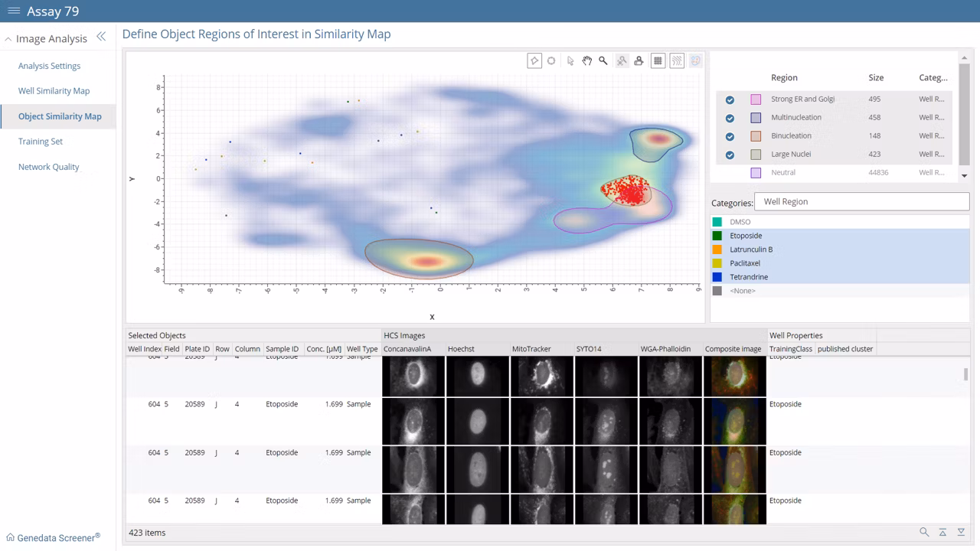Select the polygon region drawing tool

[x=534, y=61]
